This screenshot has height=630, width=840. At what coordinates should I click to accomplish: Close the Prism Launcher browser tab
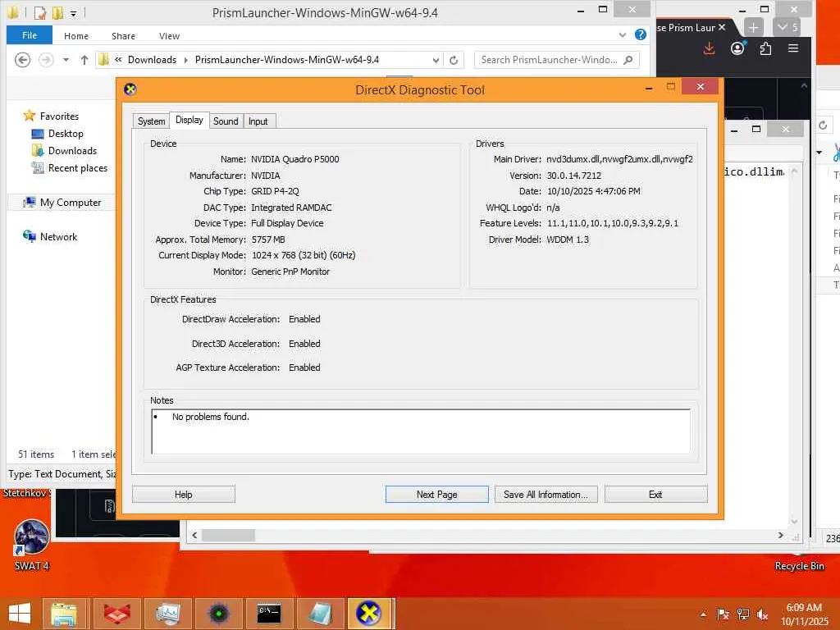(722, 27)
